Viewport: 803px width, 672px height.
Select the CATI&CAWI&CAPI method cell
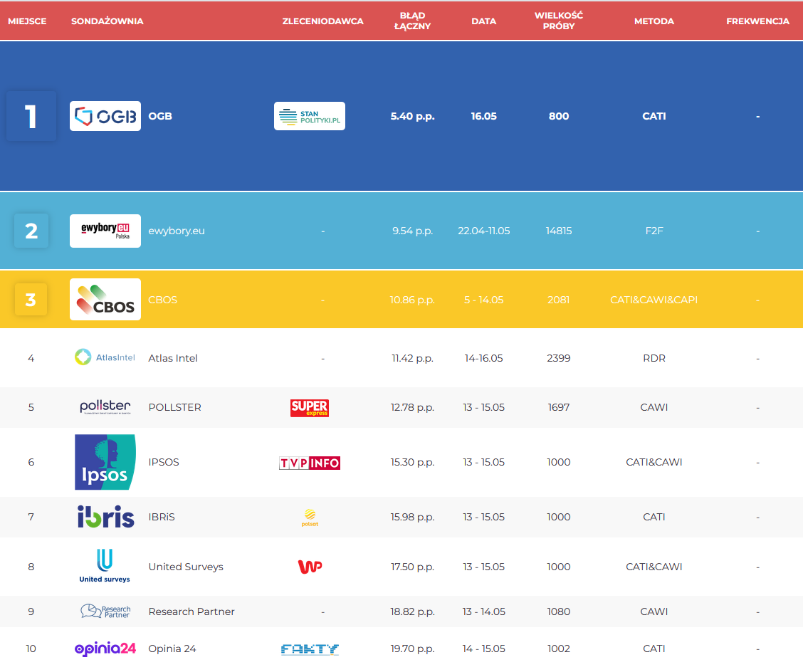coord(654,300)
